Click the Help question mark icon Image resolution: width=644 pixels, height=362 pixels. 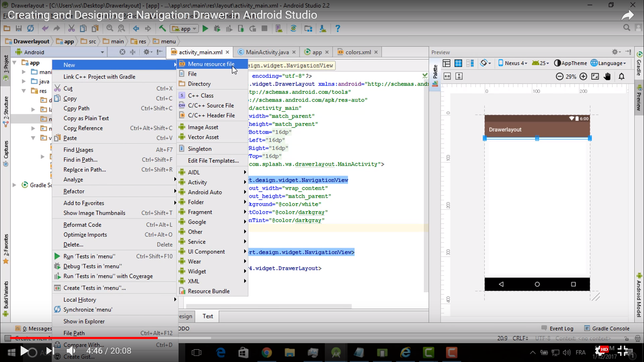(x=338, y=29)
